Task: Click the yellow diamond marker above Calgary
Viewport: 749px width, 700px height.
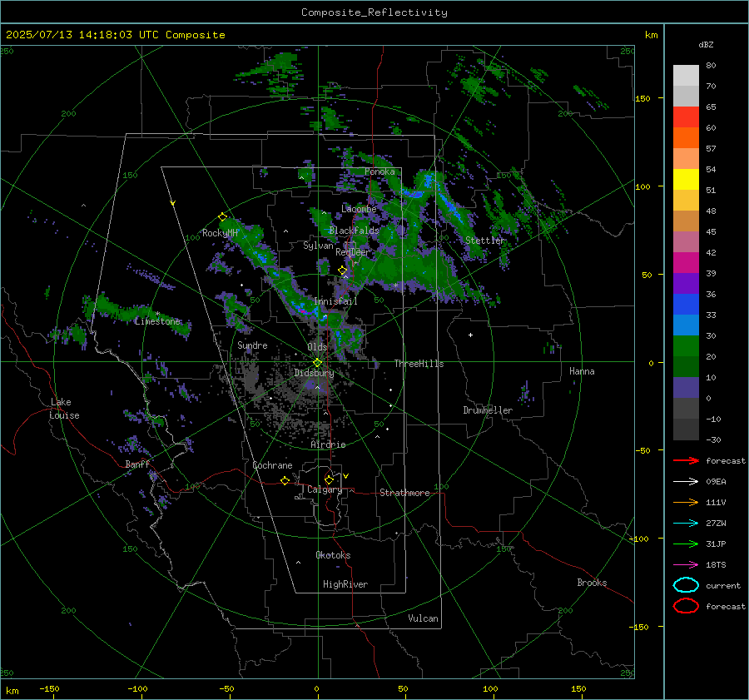Action: [x=329, y=479]
